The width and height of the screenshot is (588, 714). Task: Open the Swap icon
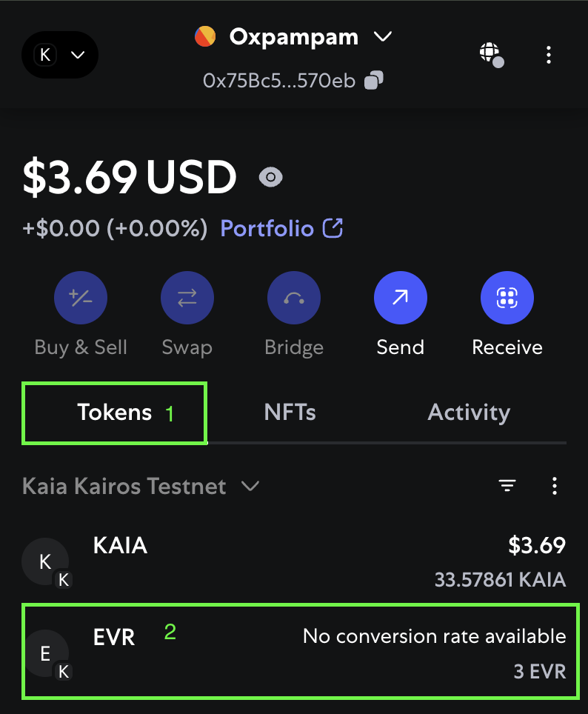[187, 298]
